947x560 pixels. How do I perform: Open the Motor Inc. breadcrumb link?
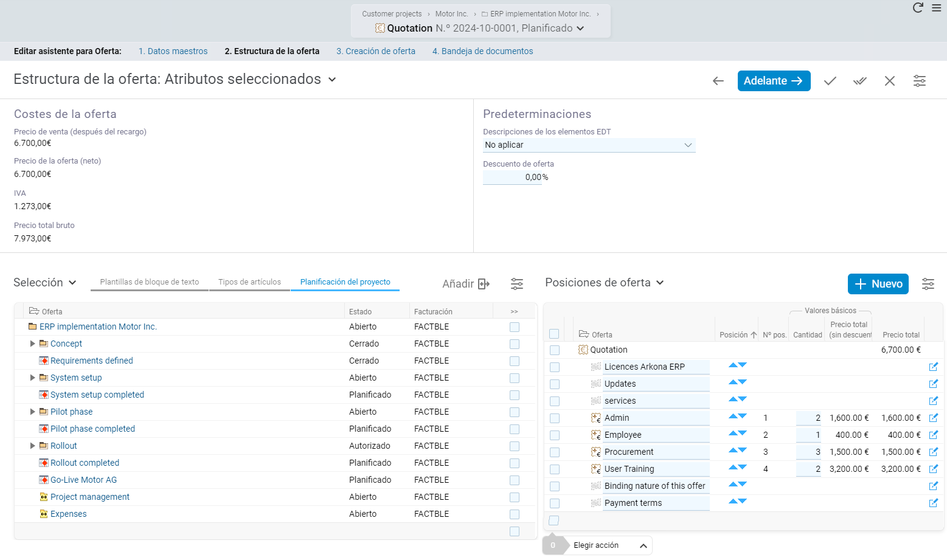coord(452,14)
